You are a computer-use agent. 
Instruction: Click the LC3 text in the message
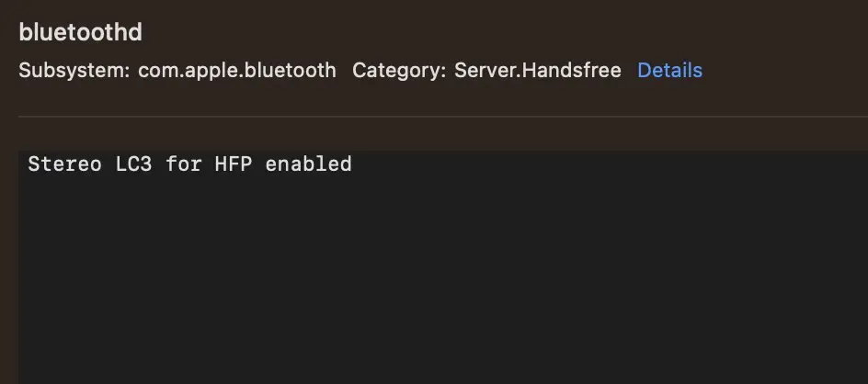[x=134, y=165]
